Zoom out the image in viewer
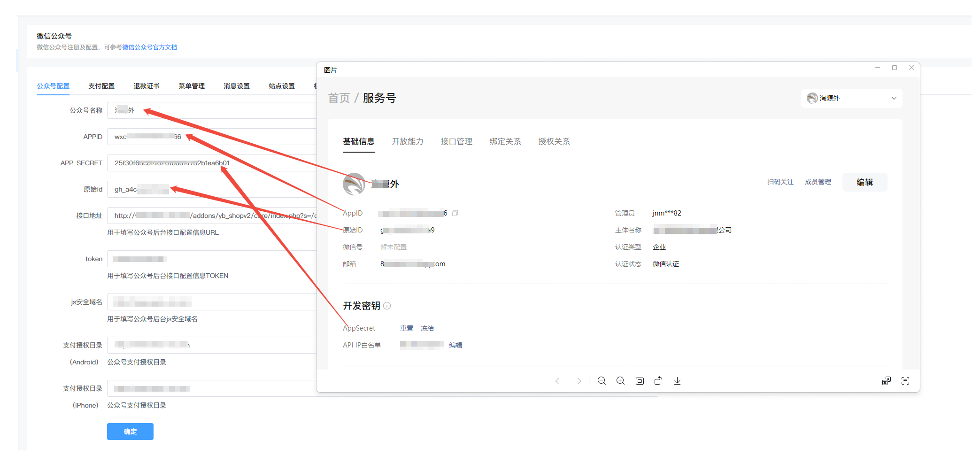The image size is (980, 471). click(602, 381)
